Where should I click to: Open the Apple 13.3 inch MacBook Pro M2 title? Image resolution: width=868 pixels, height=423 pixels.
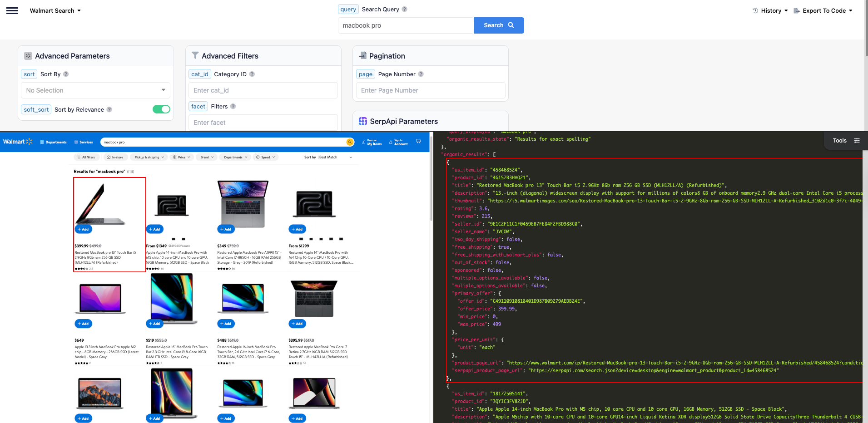107,352
